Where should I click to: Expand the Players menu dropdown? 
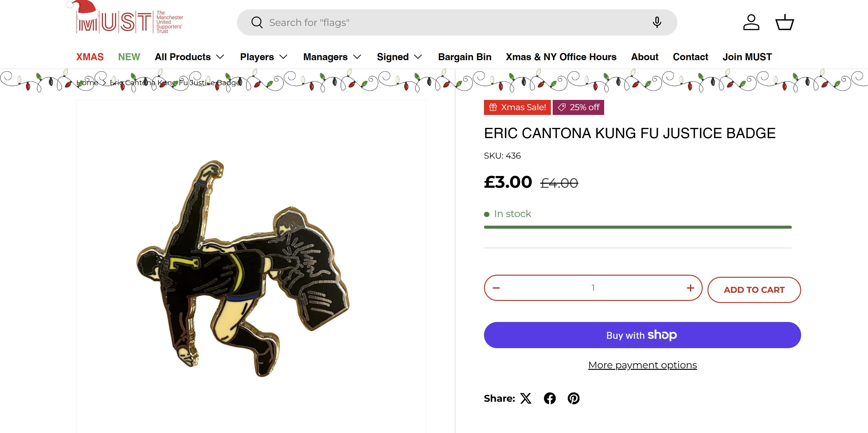click(x=264, y=57)
